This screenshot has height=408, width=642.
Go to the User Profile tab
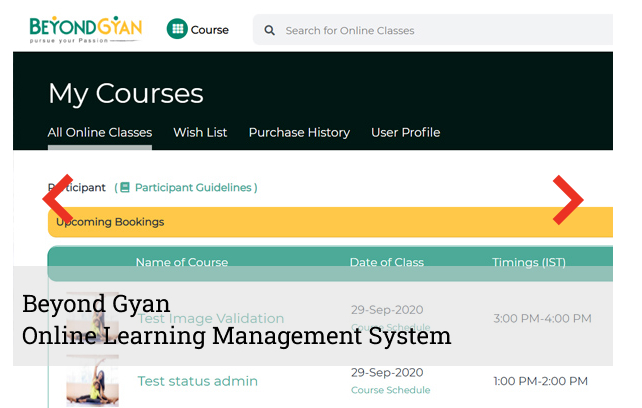click(x=405, y=132)
